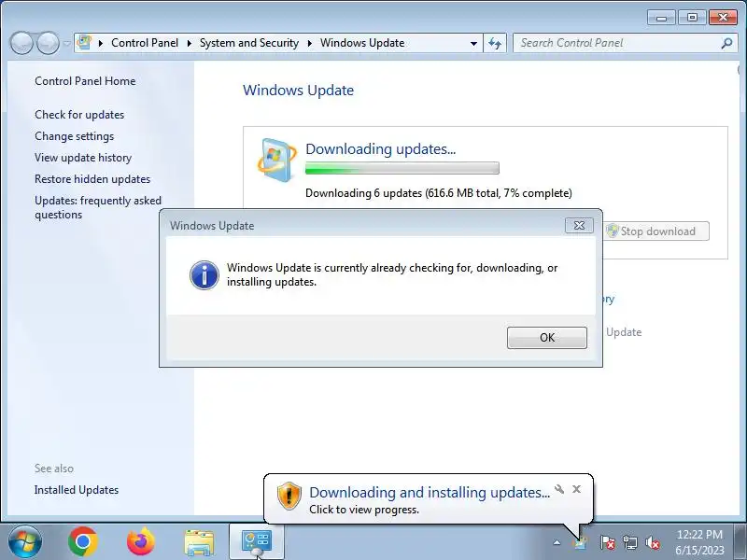Viewport: 747px width, 560px height.
Task: Click the download progress bar
Action: (402, 168)
